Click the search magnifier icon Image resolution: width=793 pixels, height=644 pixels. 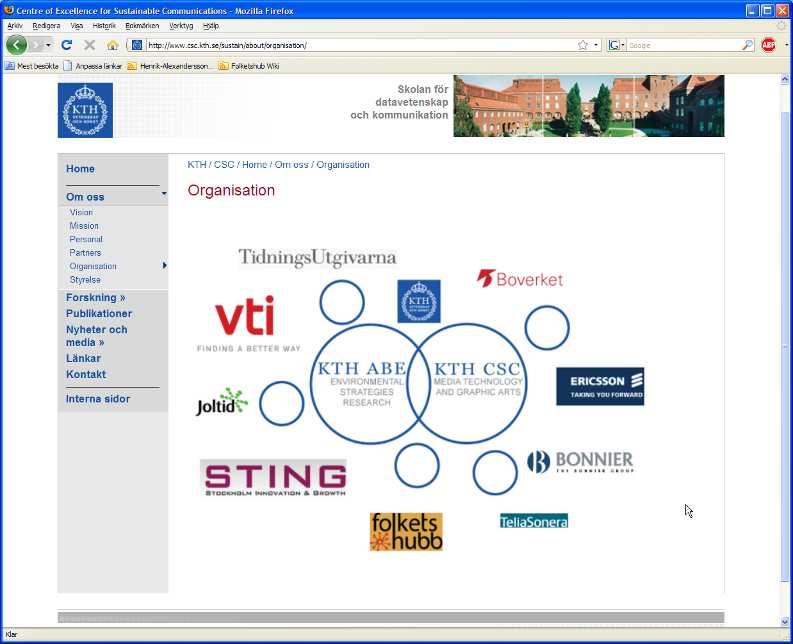point(747,46)
